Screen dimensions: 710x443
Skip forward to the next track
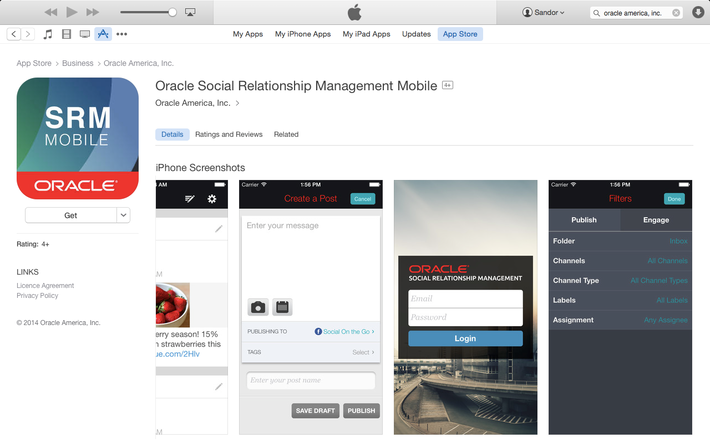pyautogui.click(x=92, y=12)
